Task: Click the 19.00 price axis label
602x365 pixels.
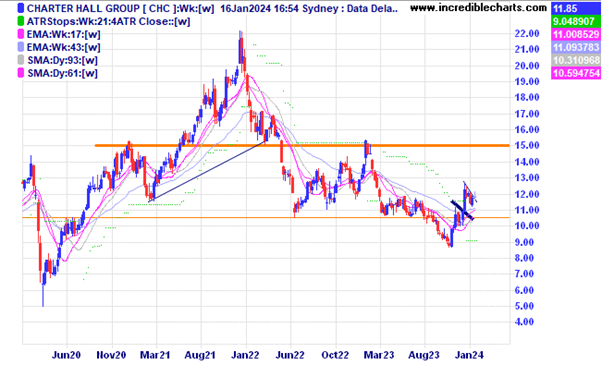Action: pos(527,81)
